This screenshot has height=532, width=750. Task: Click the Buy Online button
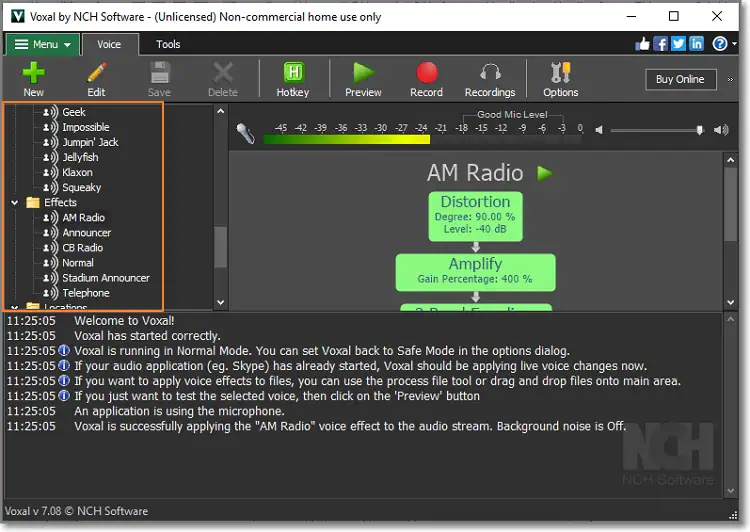tap(680, 79)
